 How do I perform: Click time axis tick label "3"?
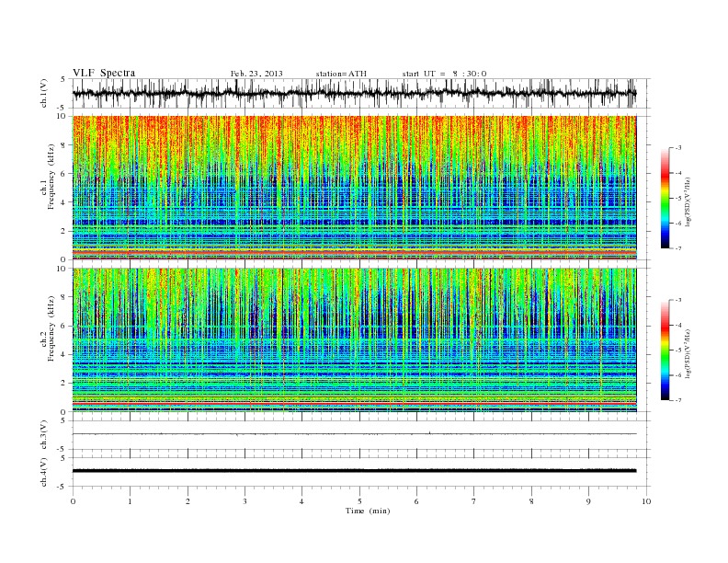pyautogui.click(x=245, y=501)
